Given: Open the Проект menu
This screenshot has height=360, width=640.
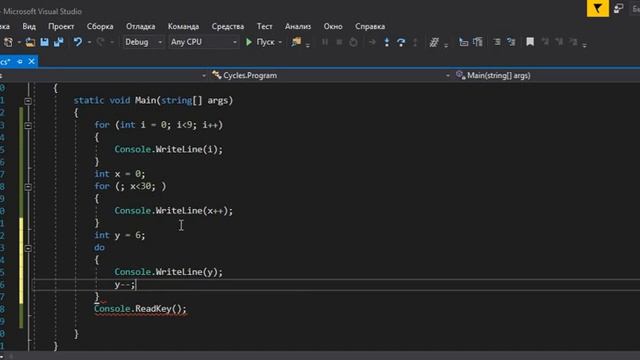Looking at the screenshot, I should [61, 27].
